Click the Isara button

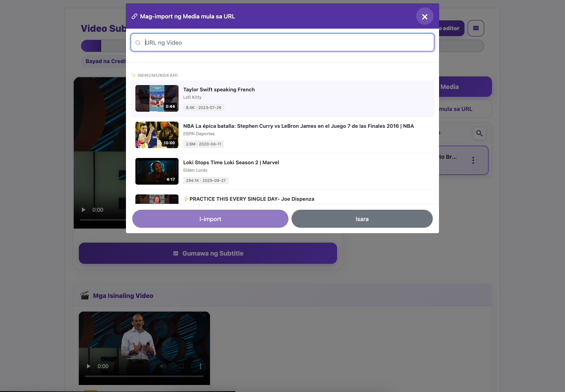point(362,219)
